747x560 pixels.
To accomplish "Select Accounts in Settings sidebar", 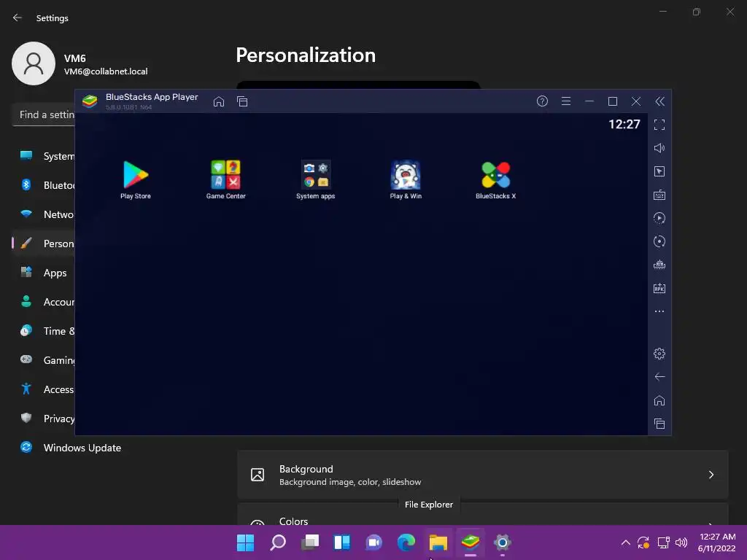I will pyautogui.click(x=43, y=301).
